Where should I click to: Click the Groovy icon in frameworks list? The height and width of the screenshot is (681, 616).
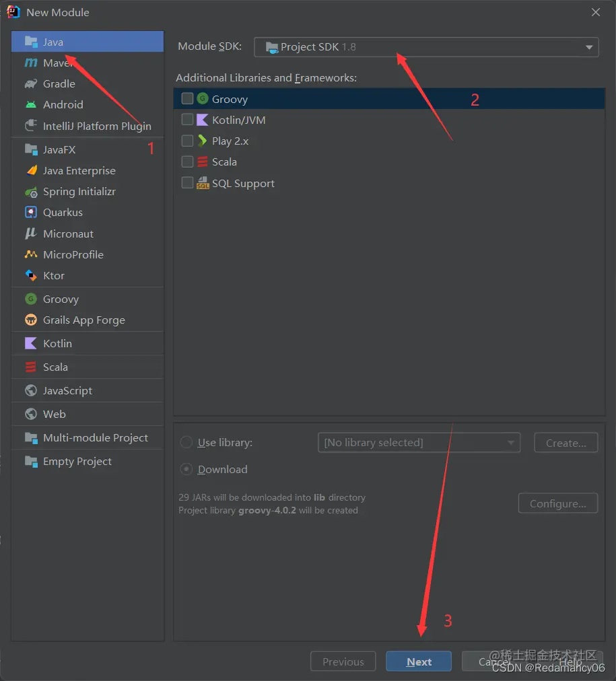click(x=203, y=99)
